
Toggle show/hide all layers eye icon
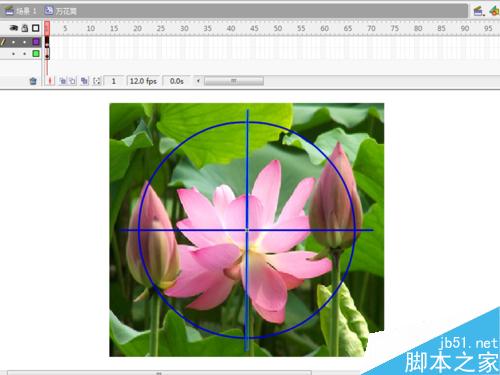pos(14,28)
